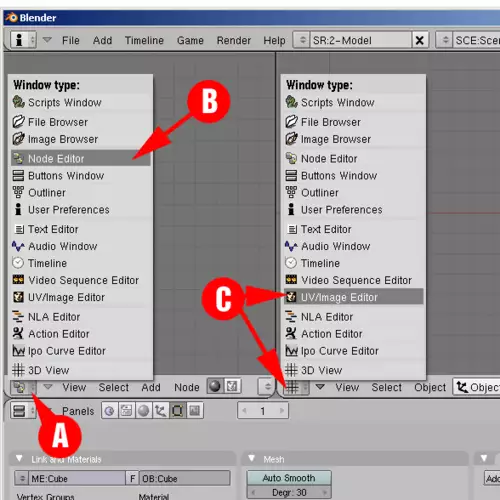Open the Shading context sphere icon
This screenshot has height=500, width=500.
click(x=144, y=411)
